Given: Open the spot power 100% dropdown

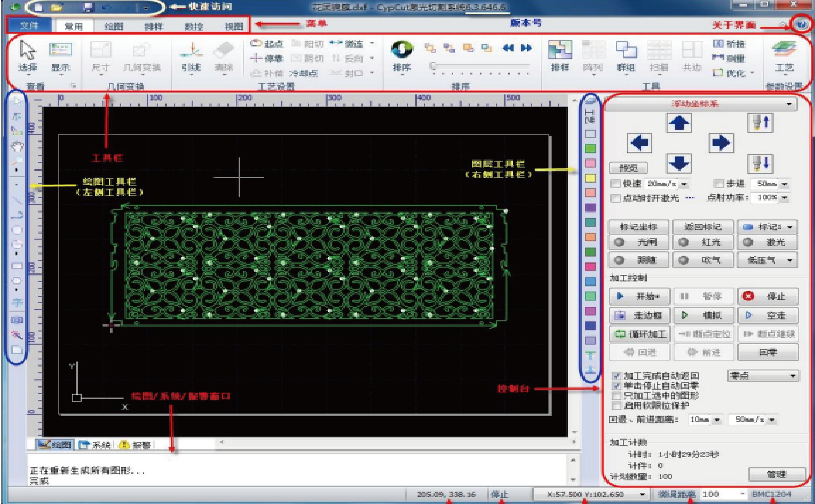Looking at the screenshot, I should point(784,198).
